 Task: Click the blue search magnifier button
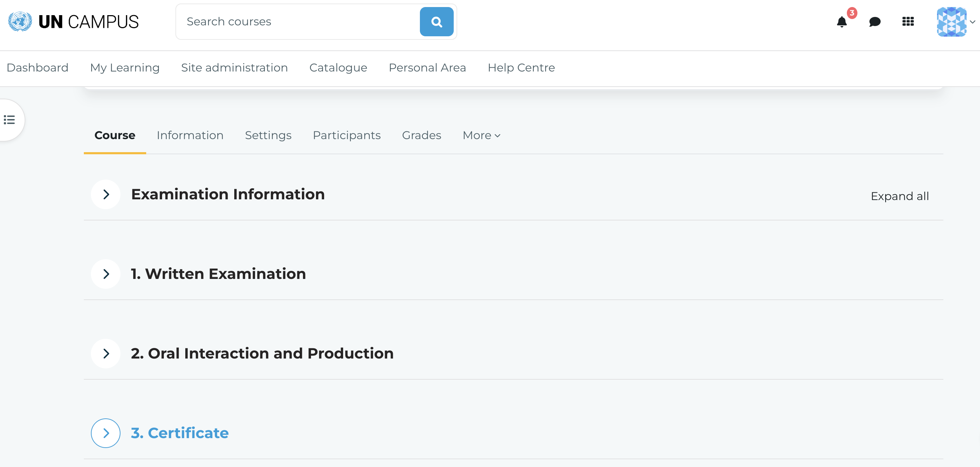tap(436, 22)
